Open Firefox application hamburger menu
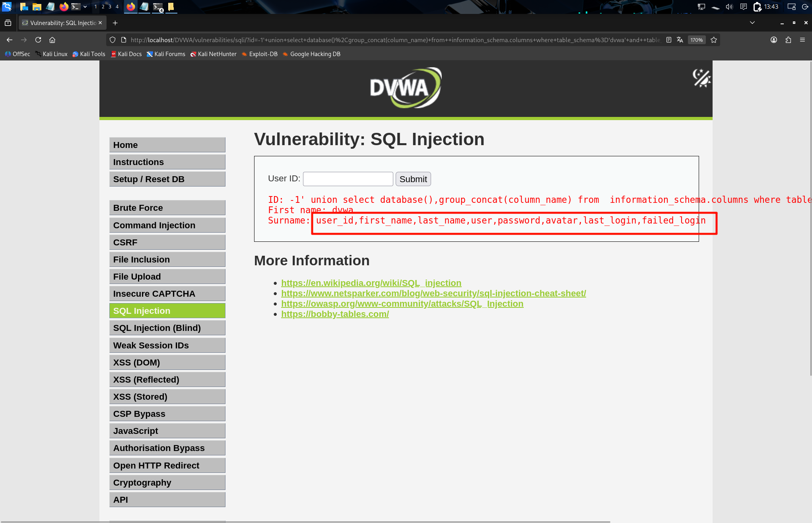This screenshot has width=812, height=523. tap(802, 40)
